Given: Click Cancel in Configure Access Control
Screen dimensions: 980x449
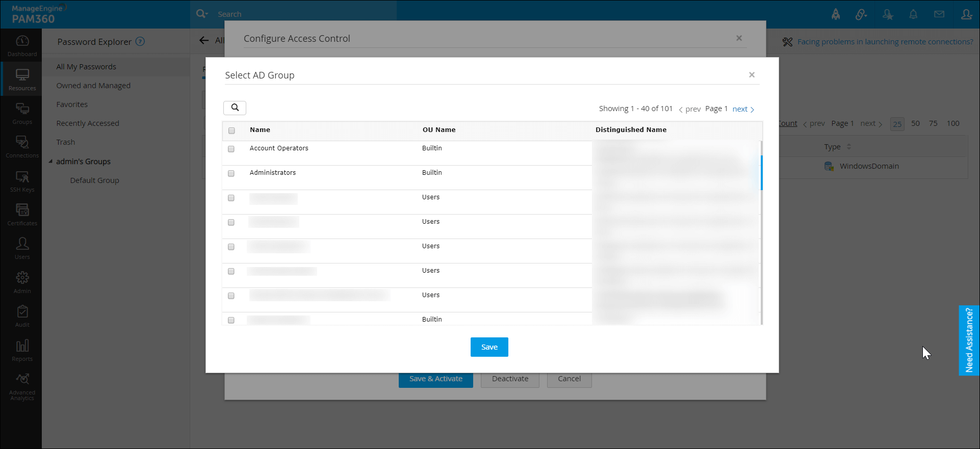Looking at the screenshot, I should 570,379.
